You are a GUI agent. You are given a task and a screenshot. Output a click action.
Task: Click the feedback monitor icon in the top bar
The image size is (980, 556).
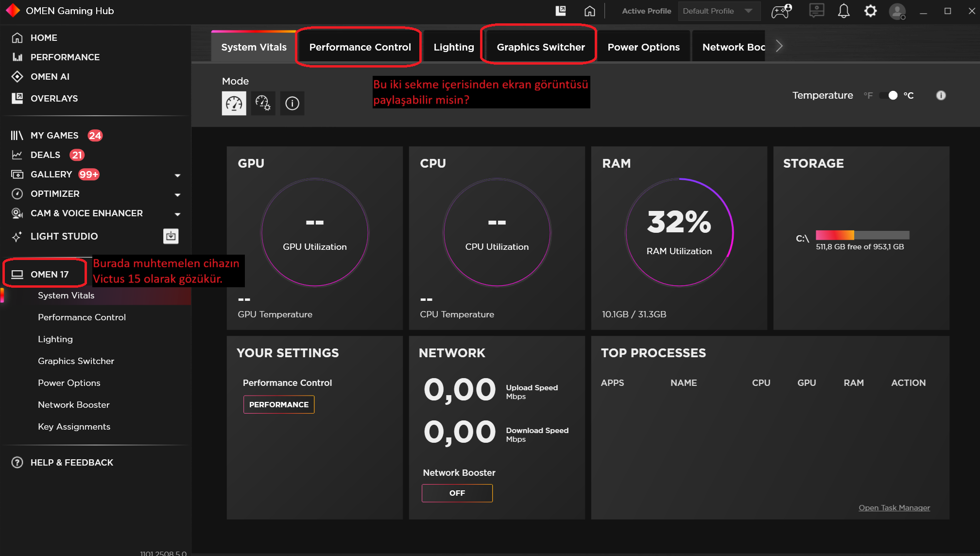(x=816, y=11)
